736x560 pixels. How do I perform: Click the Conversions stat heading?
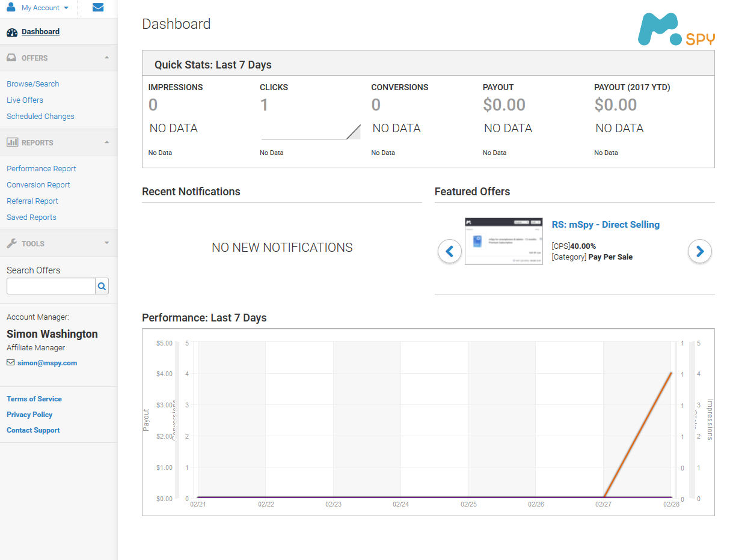tap(400, 87)
